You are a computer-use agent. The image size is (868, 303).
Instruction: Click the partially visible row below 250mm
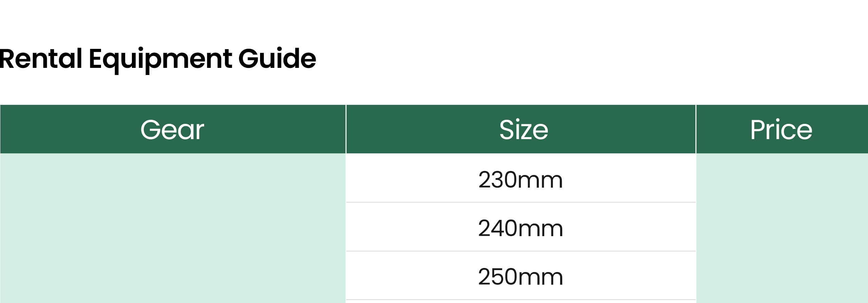click(x=521, y=302)
